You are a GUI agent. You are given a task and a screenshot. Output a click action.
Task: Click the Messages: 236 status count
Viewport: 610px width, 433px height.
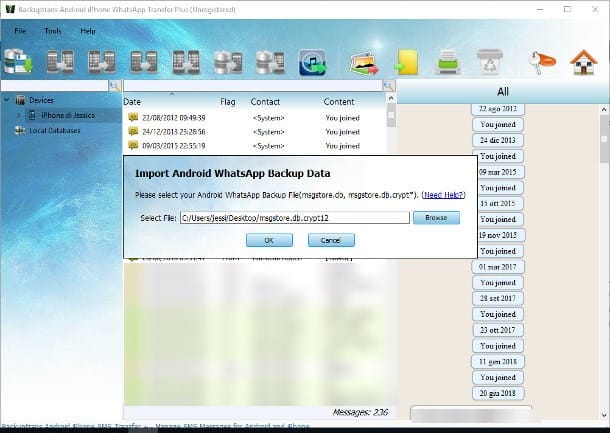click(360, 412)
